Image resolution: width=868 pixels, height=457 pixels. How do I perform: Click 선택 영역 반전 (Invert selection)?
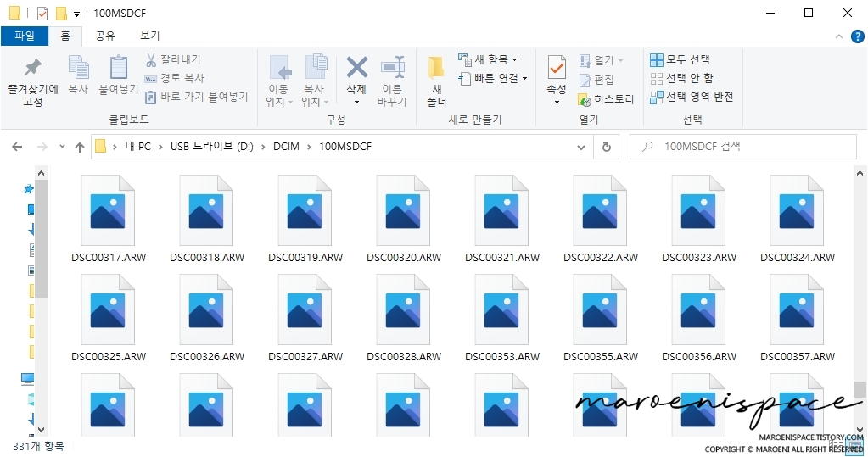(x=692, y=97)
